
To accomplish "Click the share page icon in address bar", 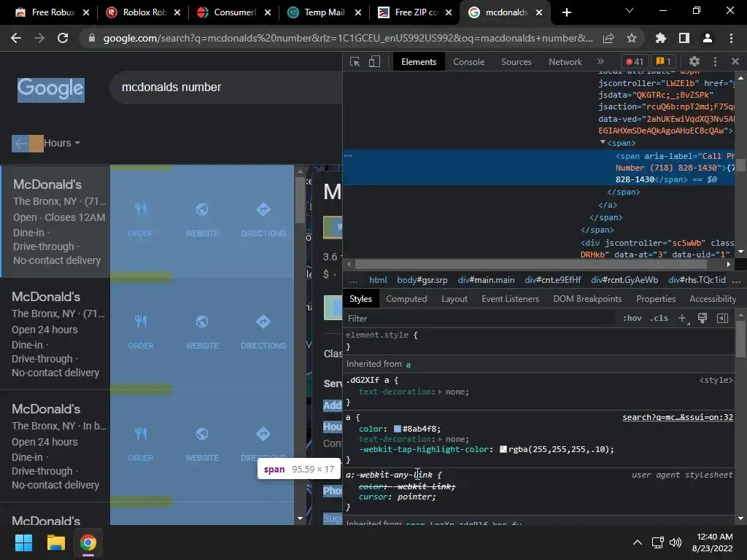I will (608, 38).
